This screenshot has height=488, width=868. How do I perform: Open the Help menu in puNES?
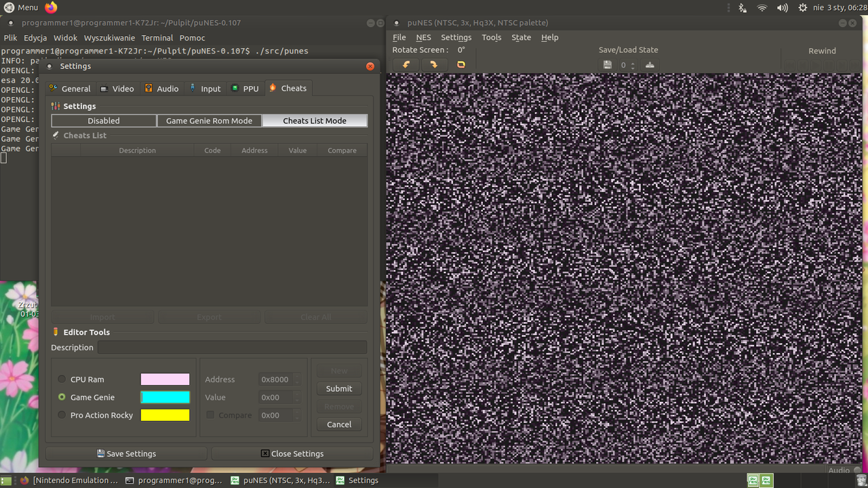(550, 37)
